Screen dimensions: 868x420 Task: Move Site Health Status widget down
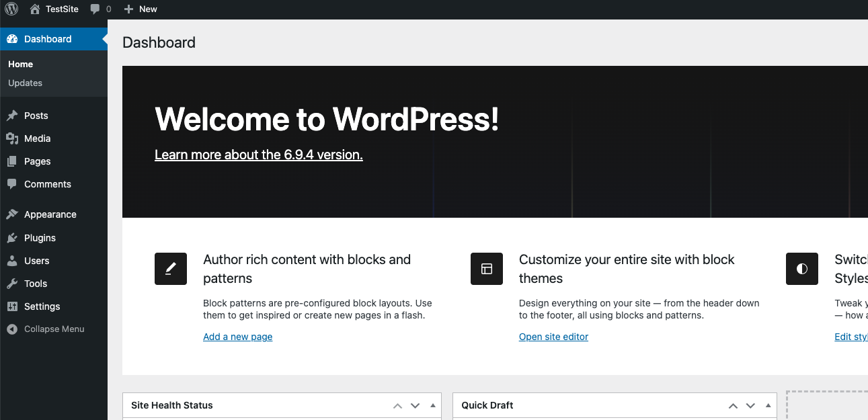[415, 405]
